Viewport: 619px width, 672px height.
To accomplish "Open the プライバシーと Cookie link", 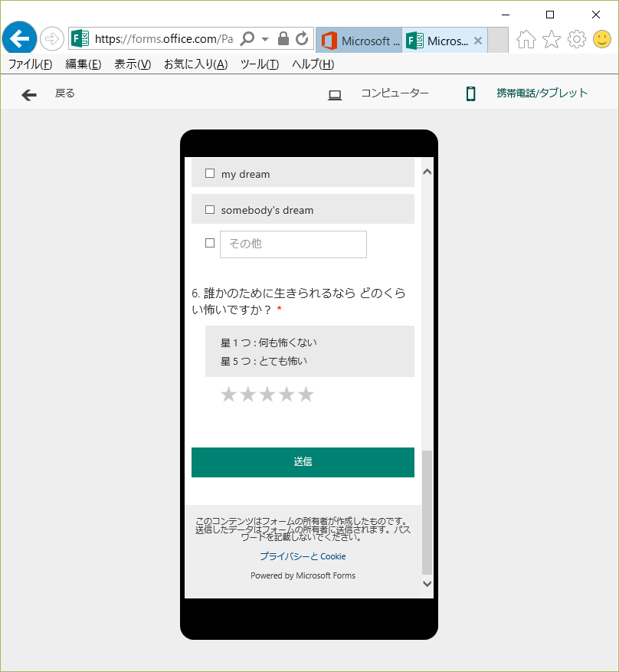I will (x=303, y=556).
